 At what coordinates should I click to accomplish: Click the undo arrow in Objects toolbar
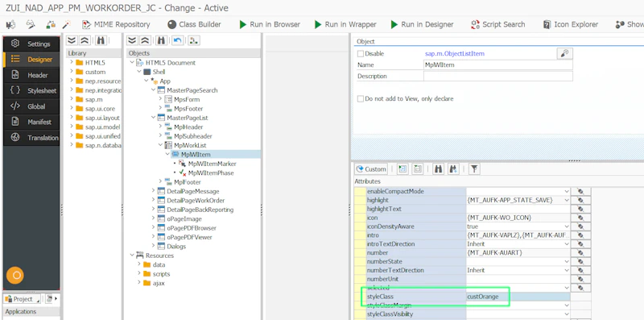pyautogui.click(x=177, y=40)
